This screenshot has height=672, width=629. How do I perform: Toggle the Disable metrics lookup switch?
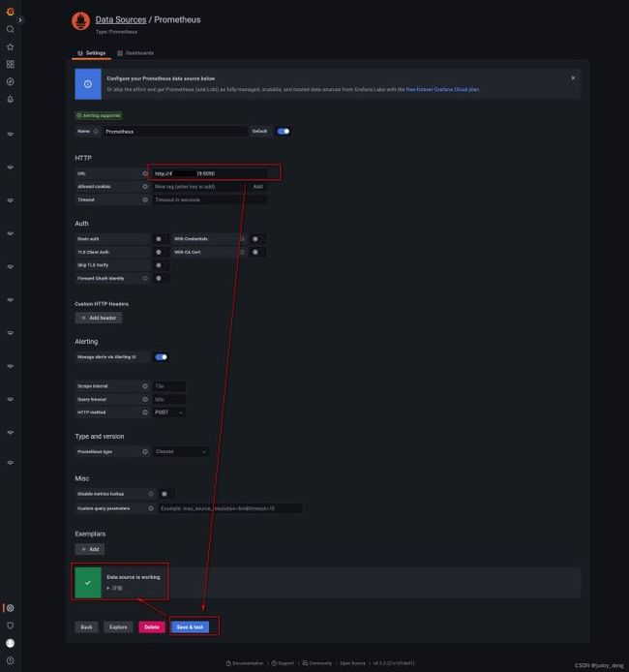pos(165,494)
